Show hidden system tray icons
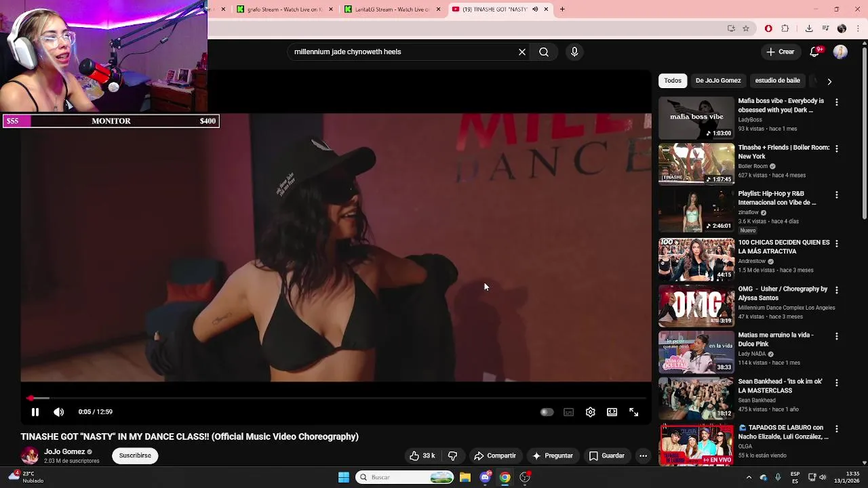Viewport: 868px width, 488px height. click(x=749, y=477)
